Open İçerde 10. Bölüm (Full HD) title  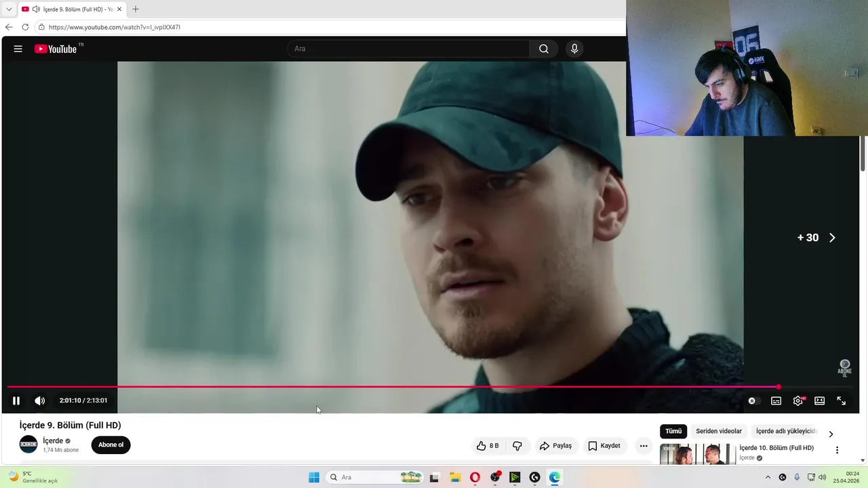(776, 448)
